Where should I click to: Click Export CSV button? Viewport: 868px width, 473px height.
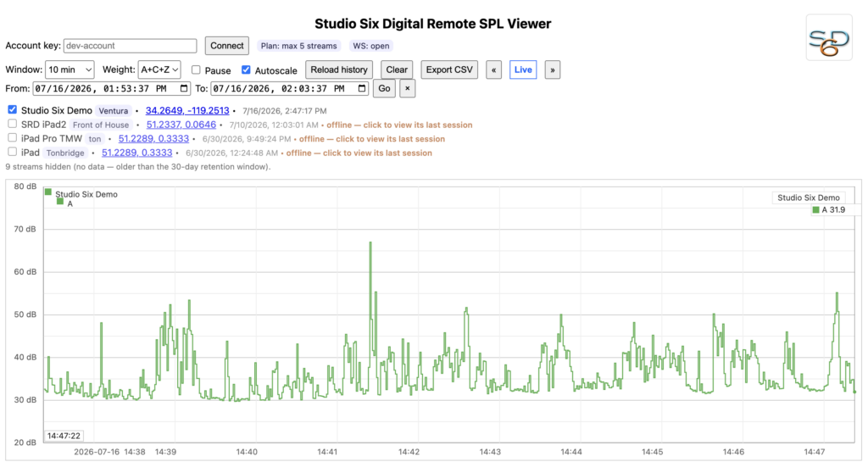(x=449, y=70)
